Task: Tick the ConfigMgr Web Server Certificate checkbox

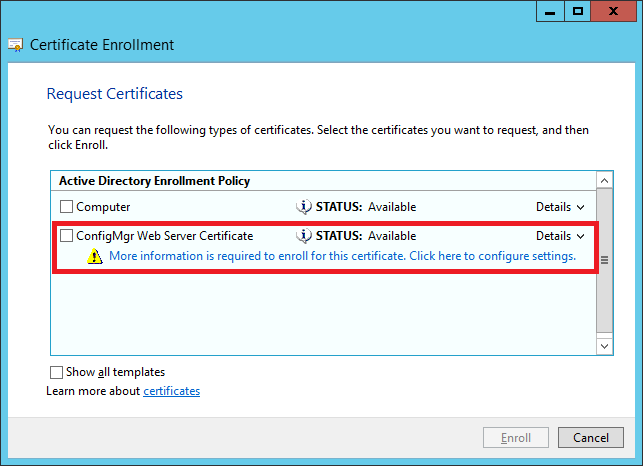Action: (66, 235)
